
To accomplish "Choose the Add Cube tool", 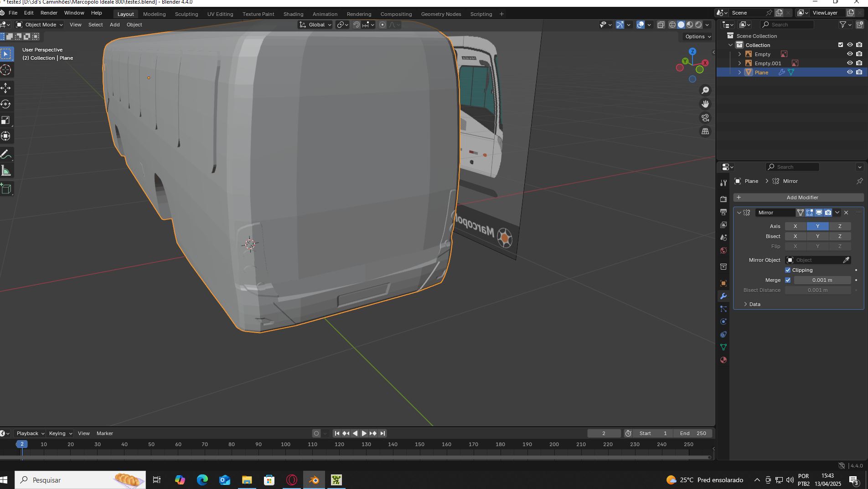I will [6, 189].
